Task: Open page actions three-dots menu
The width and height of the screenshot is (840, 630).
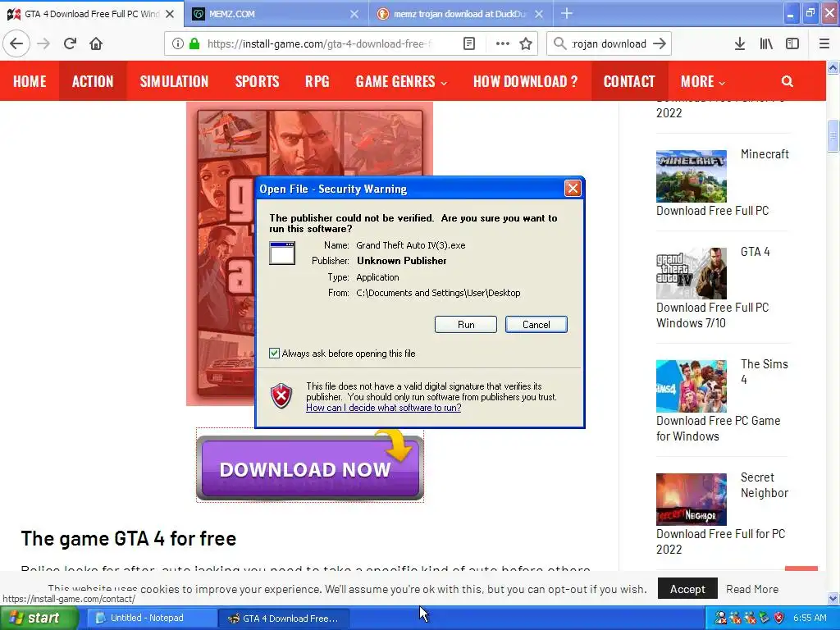Action: click(503, 44)
